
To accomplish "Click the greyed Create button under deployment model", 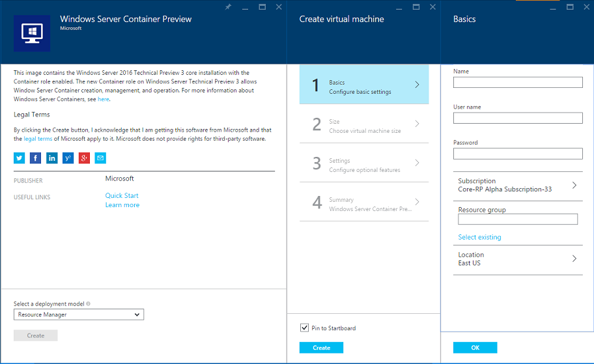I will pyautogui.click(x=36, y=335).
